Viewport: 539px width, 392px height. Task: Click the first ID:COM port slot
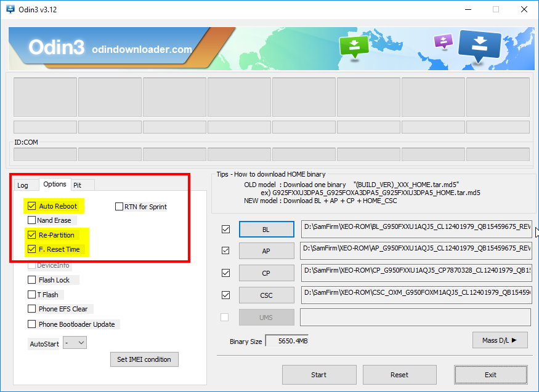[45, 154]
